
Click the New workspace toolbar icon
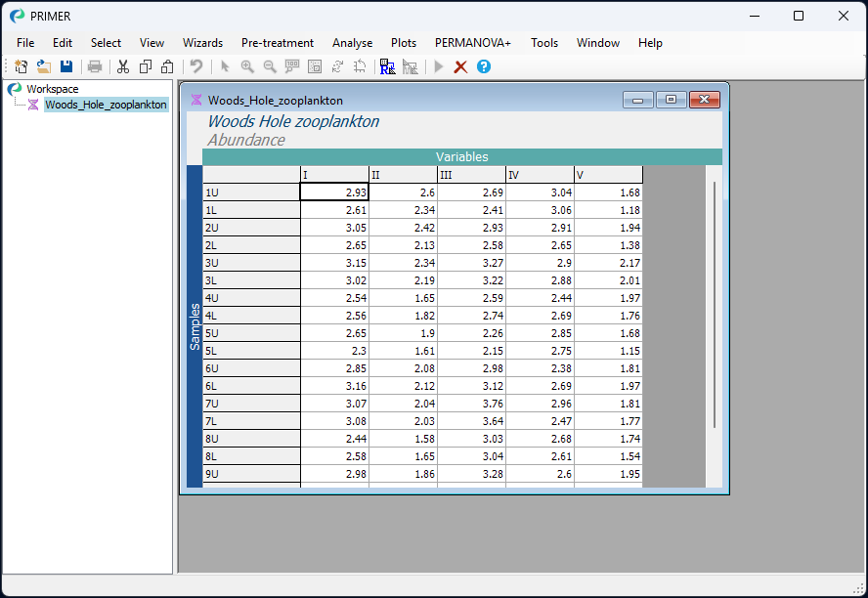click(x=21, y=66)
